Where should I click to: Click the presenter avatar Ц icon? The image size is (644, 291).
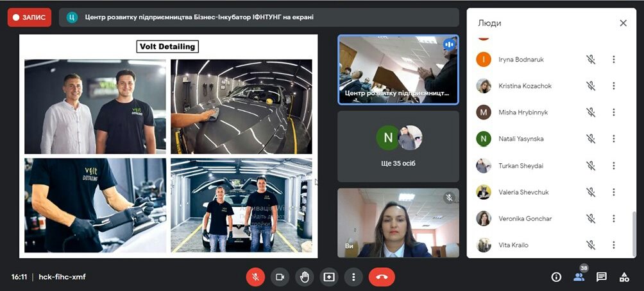click(x=72, y=17)
